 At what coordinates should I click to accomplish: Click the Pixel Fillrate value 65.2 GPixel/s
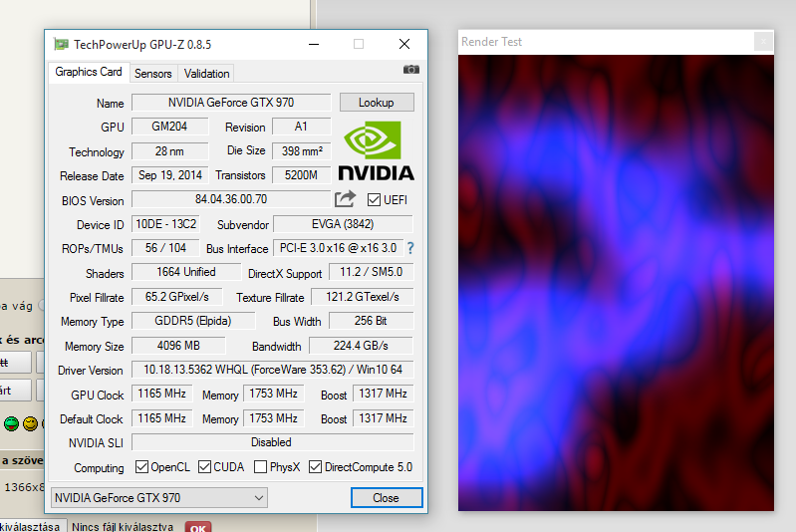coord(176,297)
